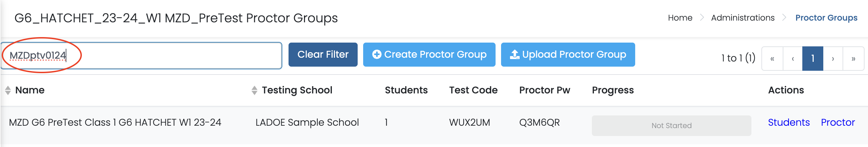Click the test code WUX2UM
868x147 pixels.
469,123
